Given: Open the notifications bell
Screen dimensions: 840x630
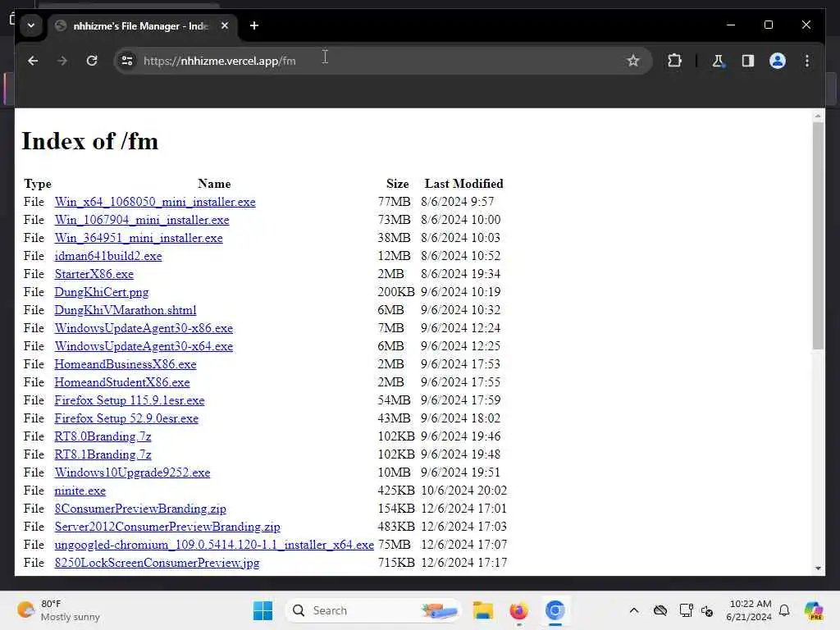Looking at the screenshot, I should click(x=784, y=610).
